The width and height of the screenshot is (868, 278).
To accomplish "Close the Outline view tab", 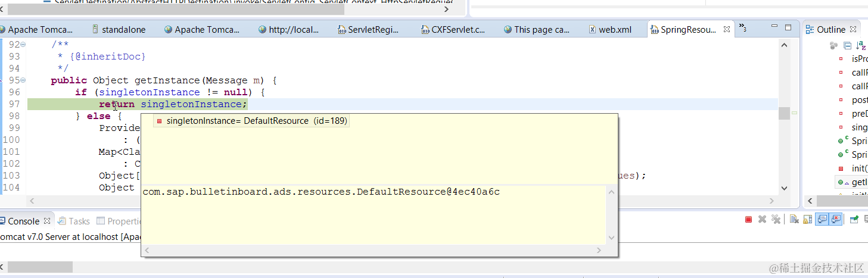I will coord(853,29).
